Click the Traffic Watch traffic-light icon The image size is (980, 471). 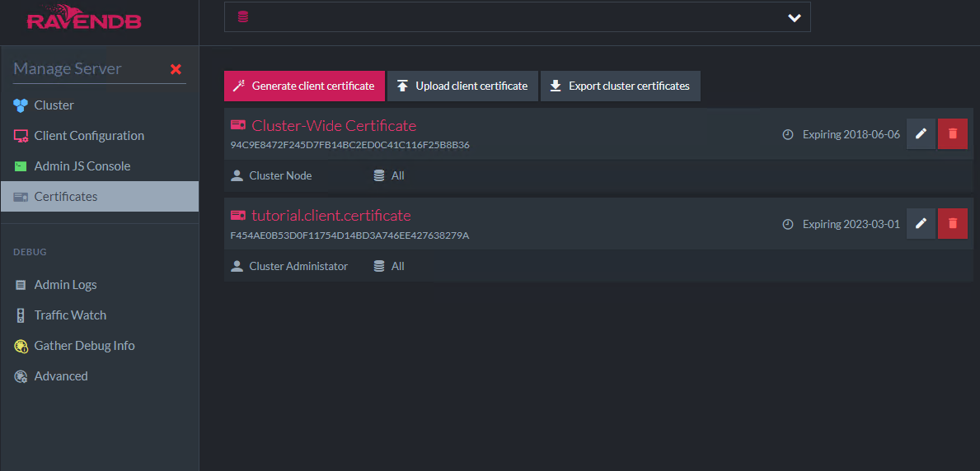click(21, 315)
